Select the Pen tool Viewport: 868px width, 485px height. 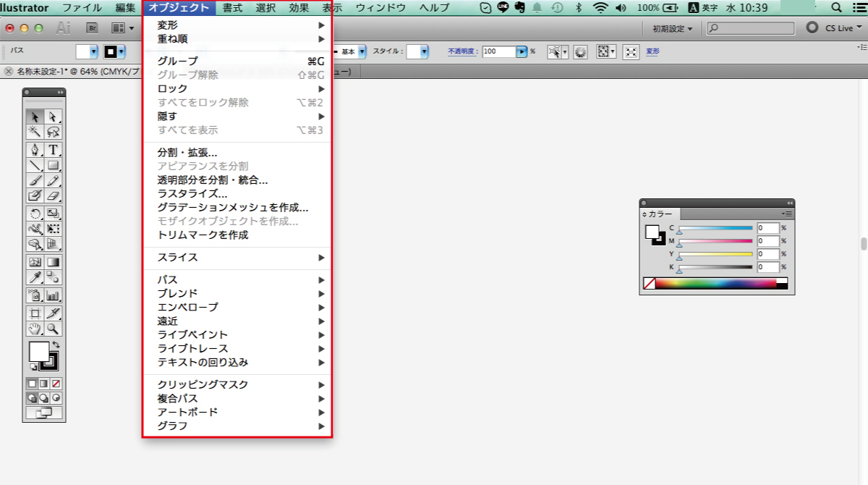click(35, 150)
